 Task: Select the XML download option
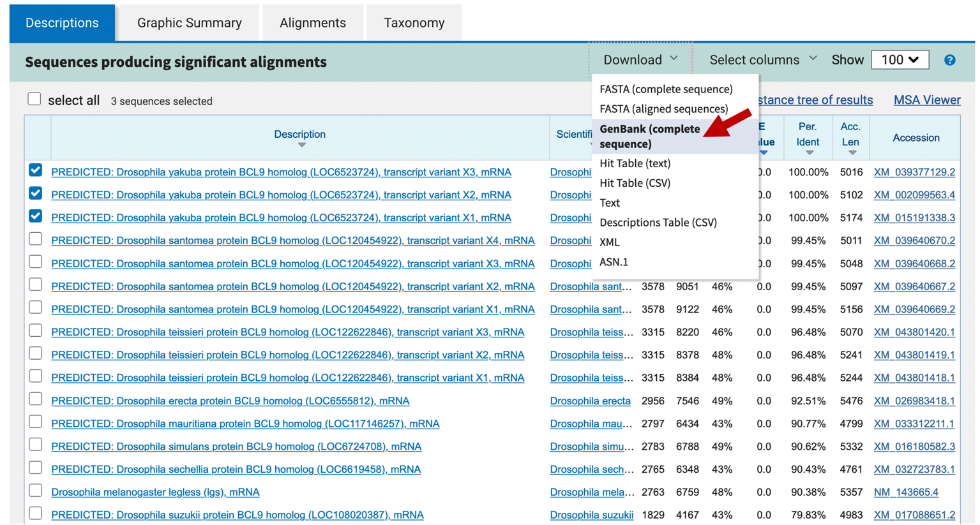[609, 242]
